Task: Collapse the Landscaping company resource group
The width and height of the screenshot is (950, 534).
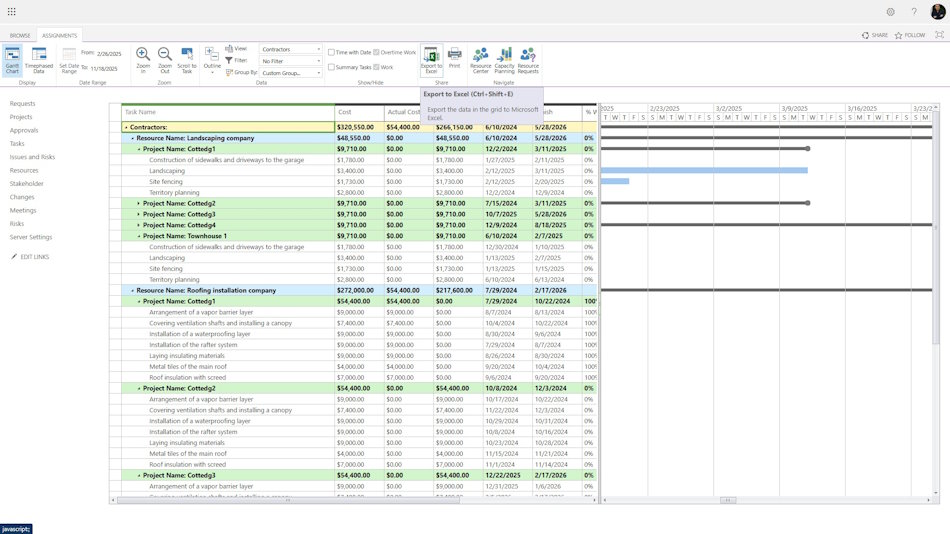Action: 133,138
